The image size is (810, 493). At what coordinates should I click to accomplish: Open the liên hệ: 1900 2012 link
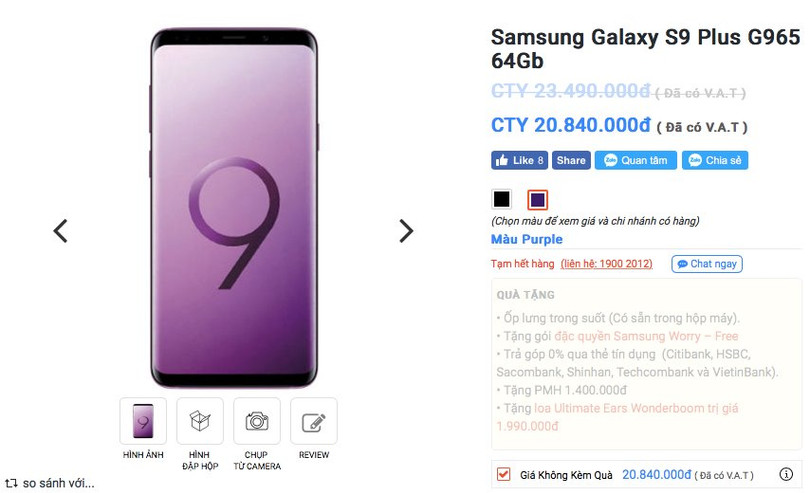pos(606,264)
